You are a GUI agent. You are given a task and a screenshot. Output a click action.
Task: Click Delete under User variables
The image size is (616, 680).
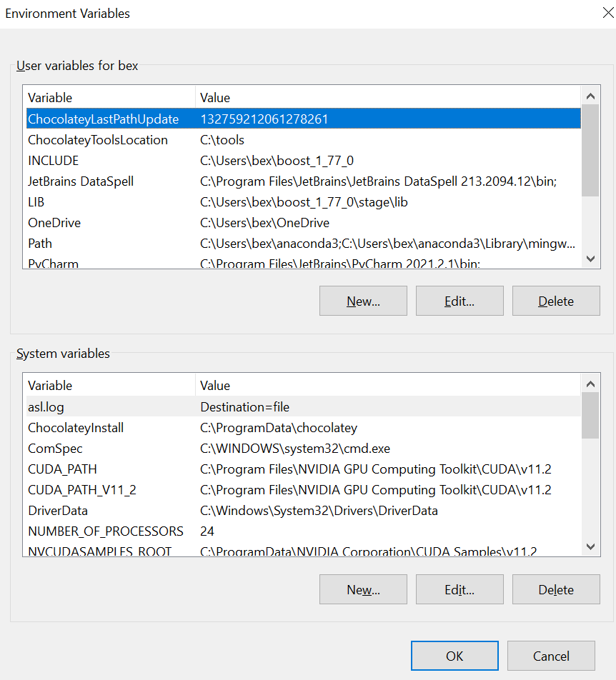pos(555,301)
